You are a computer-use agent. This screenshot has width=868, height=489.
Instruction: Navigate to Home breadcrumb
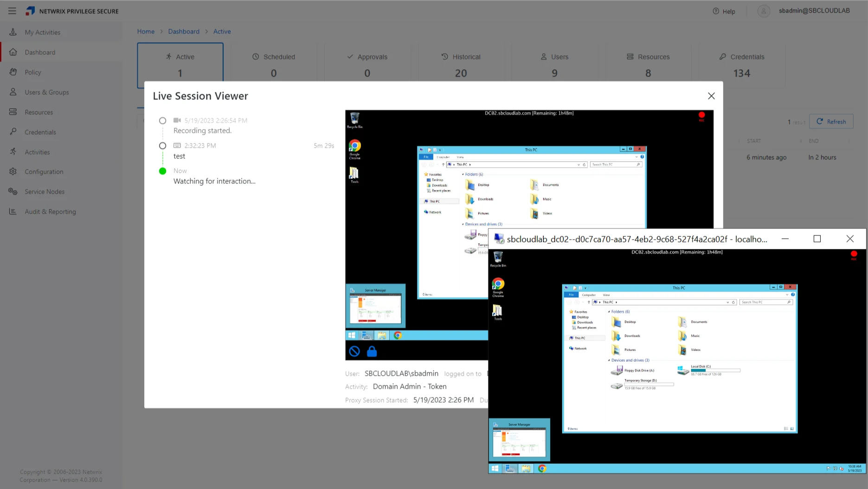coord(146,31)
